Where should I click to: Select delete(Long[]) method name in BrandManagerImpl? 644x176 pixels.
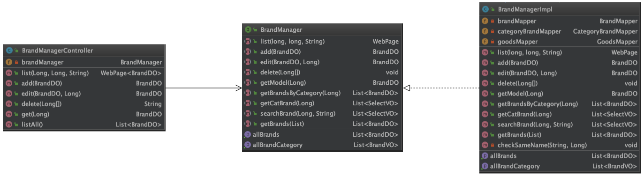[x=517, y=83]
